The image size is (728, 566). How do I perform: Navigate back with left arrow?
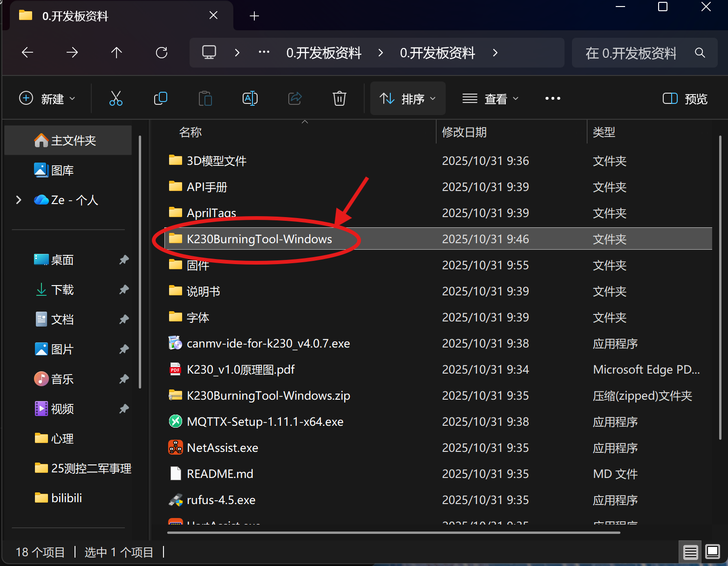pos(27,53)
